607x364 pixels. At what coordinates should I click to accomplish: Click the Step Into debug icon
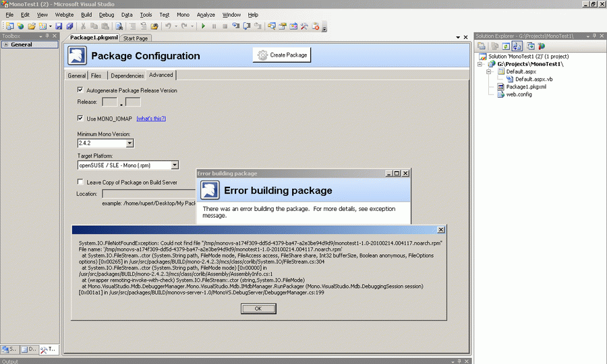236,26
